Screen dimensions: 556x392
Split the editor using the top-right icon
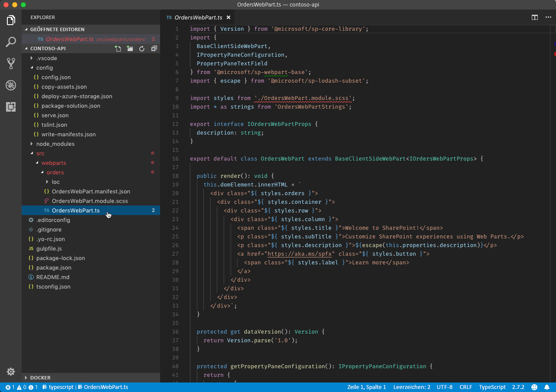coord(535,17)
